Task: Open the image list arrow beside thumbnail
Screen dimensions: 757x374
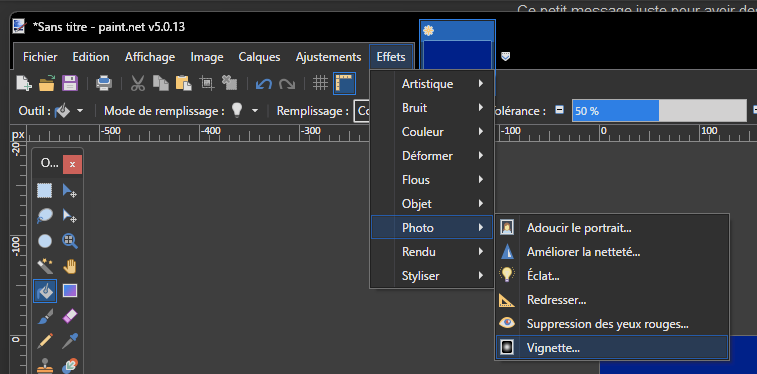Action: (505, 56)
